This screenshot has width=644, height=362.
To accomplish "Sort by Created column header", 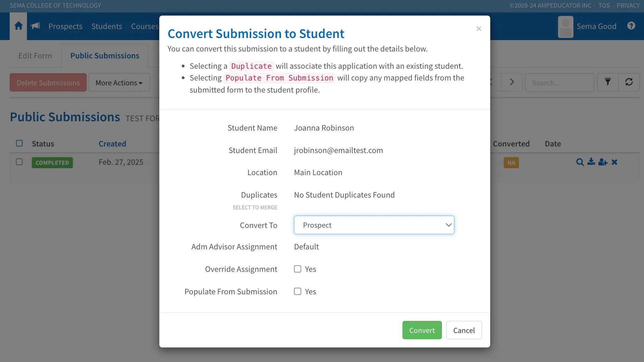I will pyautogui.click(x=112, y=144).
